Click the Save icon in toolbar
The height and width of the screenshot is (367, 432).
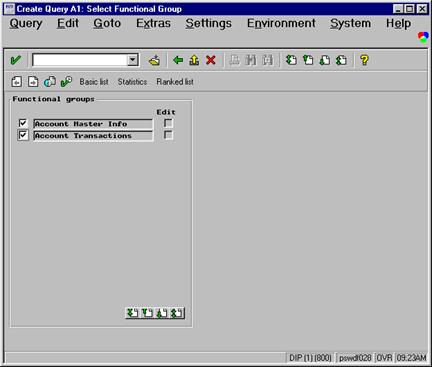click(154, 60)
